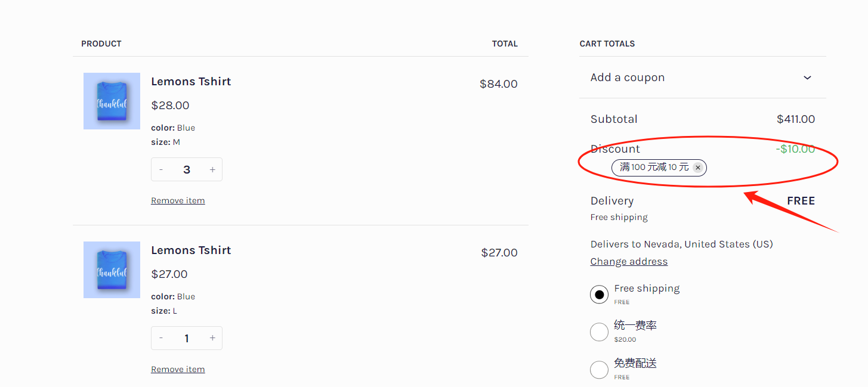Viewport: 868px width, 387px height.
Task: Increase quantity of Blue M Lemons Tshirt
Action: pyautogui.click(x=212, y=170)
